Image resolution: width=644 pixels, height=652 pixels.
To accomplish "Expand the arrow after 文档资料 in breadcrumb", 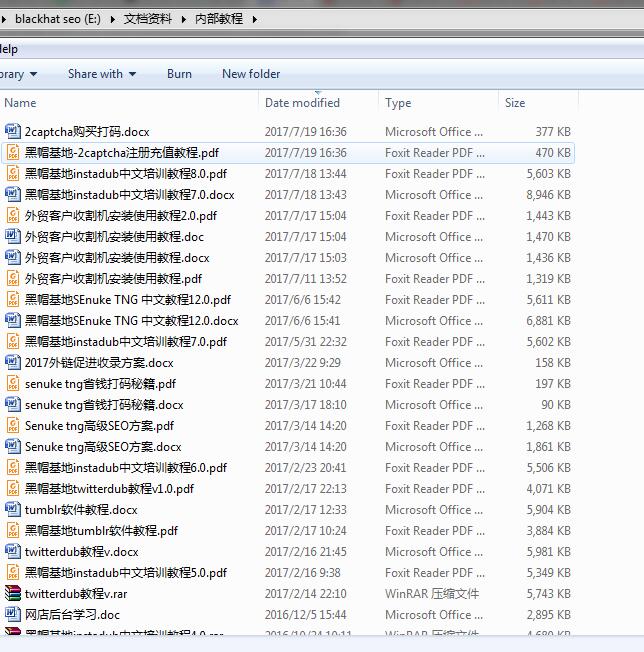I will tap(184, 19).
